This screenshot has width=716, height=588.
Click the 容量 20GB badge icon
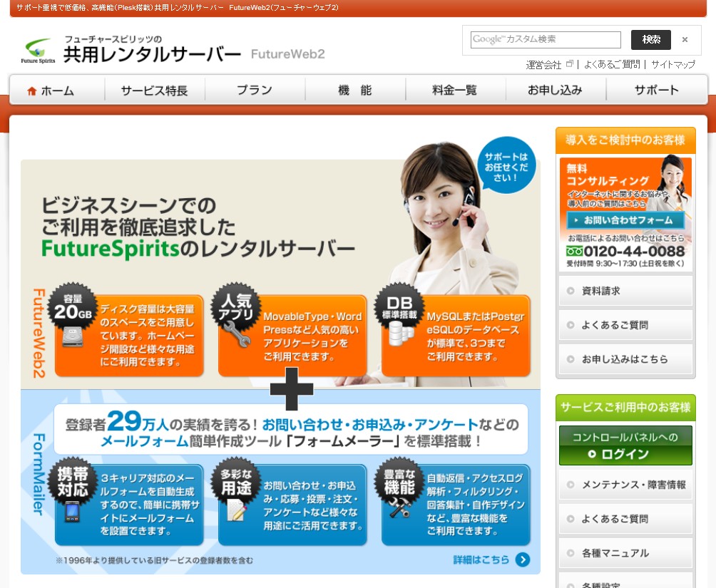point(73,315)
